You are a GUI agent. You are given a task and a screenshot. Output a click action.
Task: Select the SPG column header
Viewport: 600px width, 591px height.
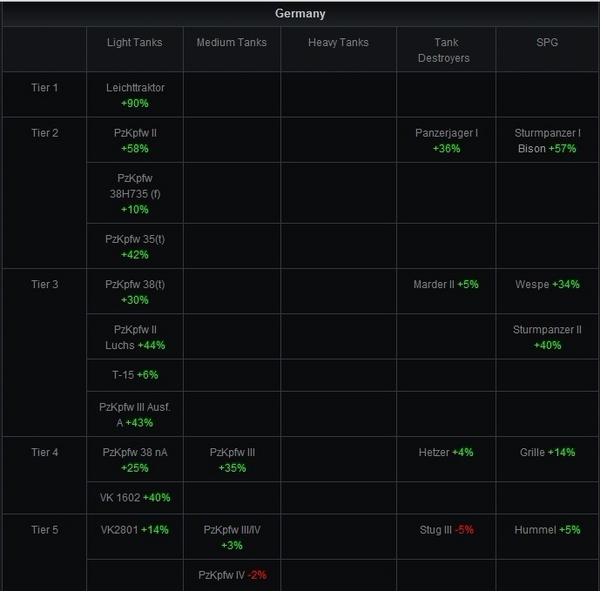pyautogui.click(x=547, y=43)
